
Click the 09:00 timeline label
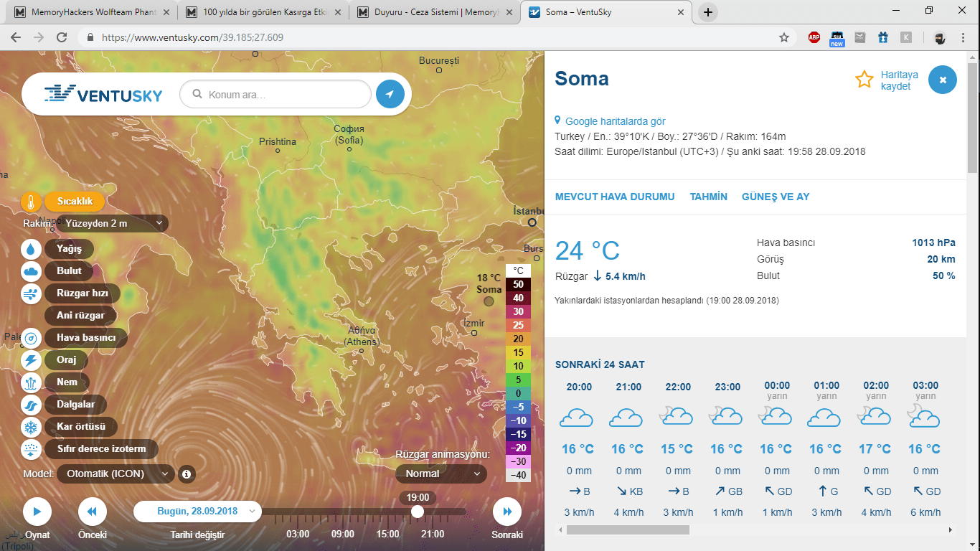(x=343, y=534)
